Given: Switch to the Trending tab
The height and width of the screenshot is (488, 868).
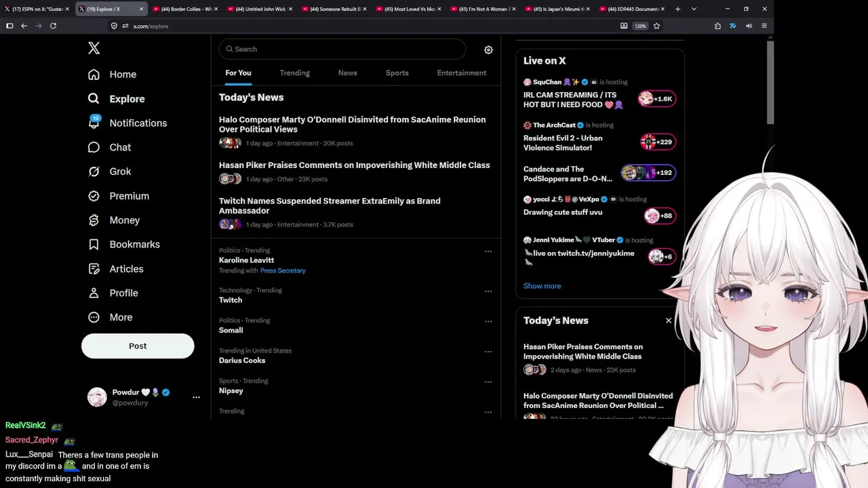Looking at the screenshot, I should click(x=294, y=73).
